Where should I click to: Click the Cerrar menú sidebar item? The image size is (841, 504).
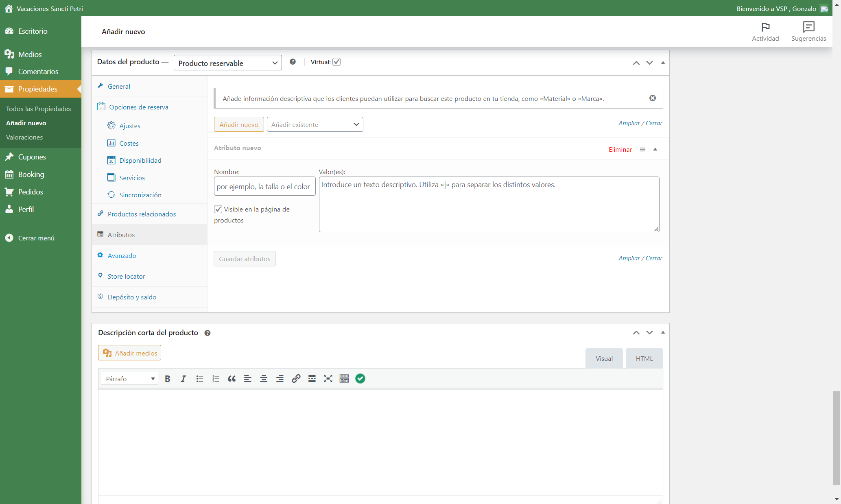pos(41,238)
